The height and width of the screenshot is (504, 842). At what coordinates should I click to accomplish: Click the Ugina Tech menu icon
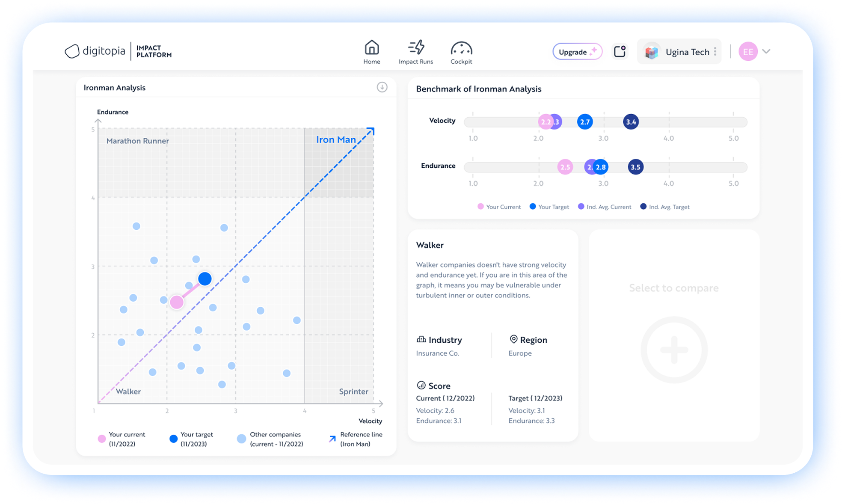(x=717, y=52)
